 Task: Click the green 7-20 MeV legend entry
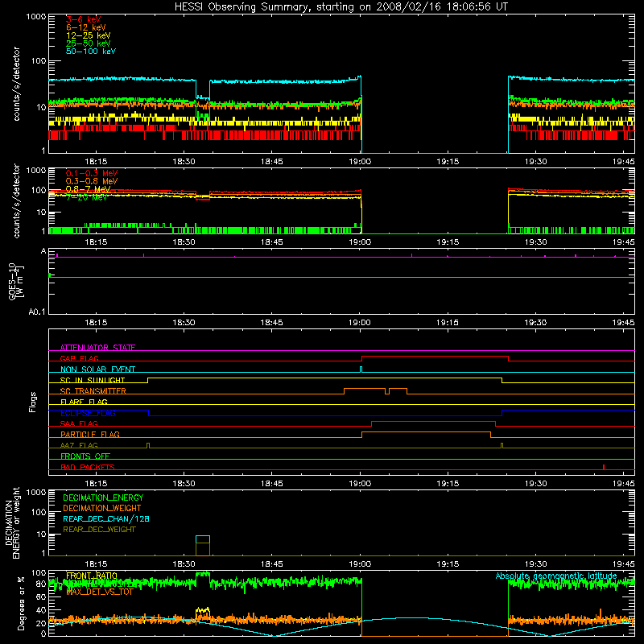(86, 197)
